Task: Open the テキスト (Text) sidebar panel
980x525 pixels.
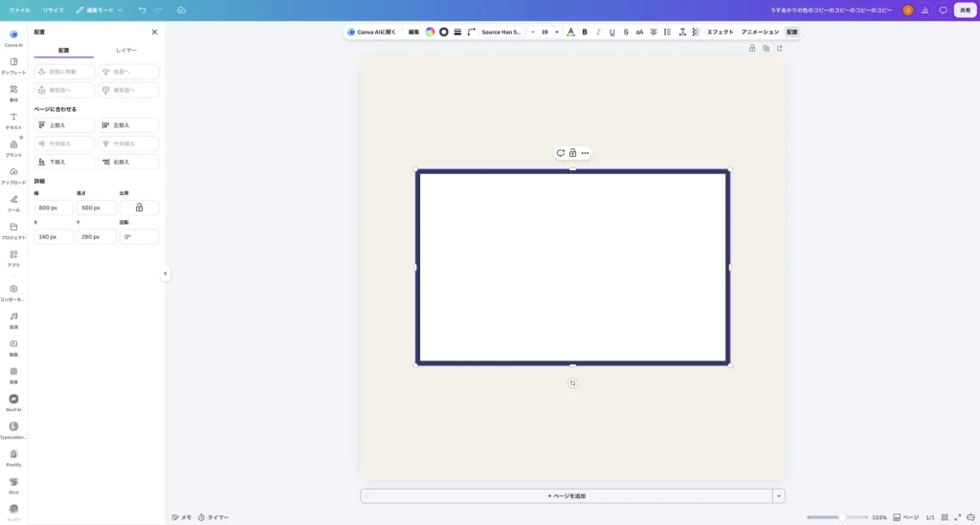Action: (x=13, y=120)
